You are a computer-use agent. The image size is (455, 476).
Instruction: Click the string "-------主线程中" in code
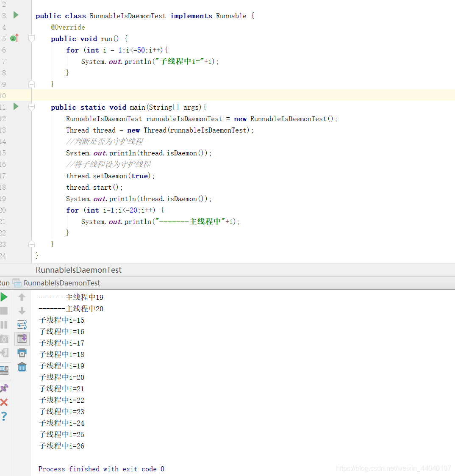[190, 221]
